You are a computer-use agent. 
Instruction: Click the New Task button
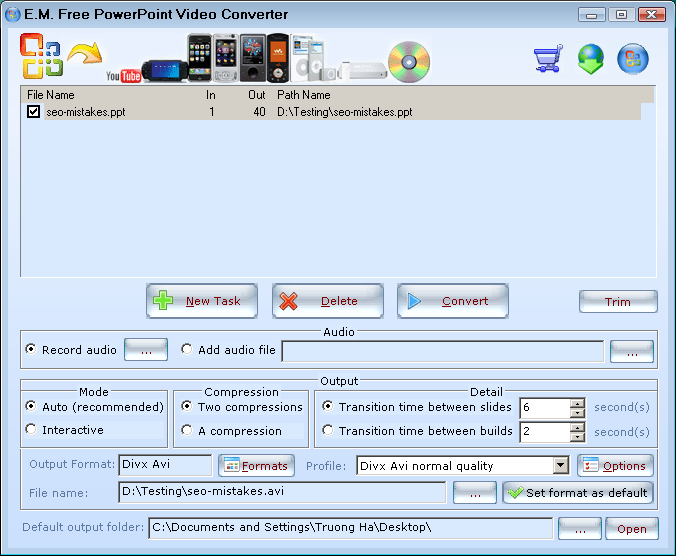coord(202,301)
